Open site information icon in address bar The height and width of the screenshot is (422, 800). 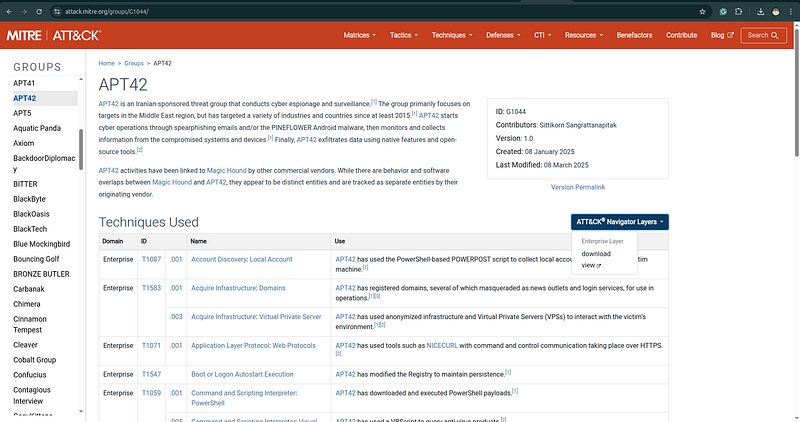point(57,11)
